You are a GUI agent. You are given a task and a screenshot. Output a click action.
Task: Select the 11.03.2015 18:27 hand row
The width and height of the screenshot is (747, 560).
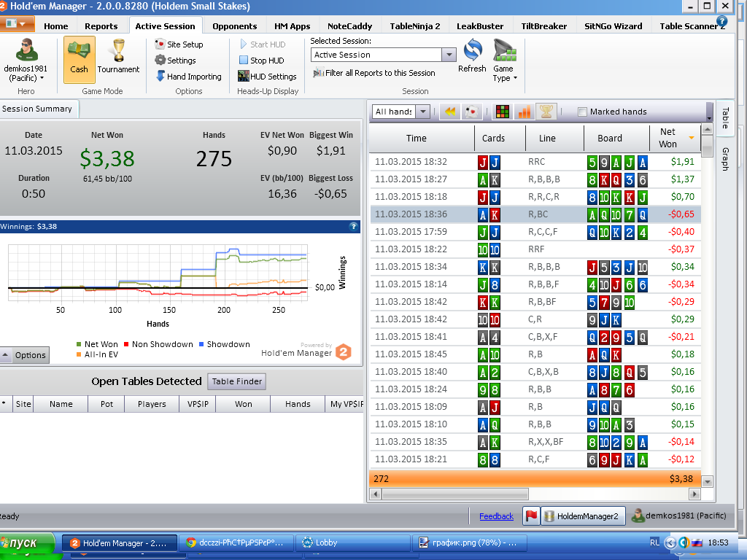[x=535, y=179]
